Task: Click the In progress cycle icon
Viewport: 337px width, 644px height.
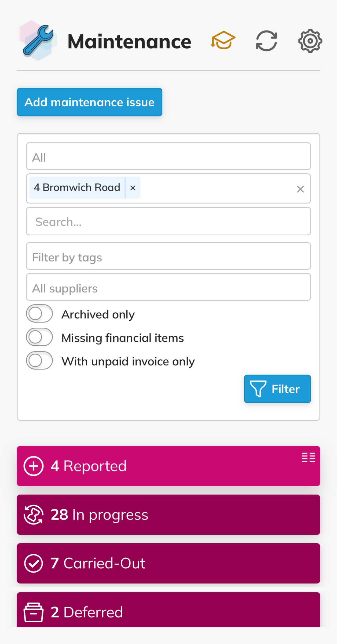Action: click(x=34, y=515)
